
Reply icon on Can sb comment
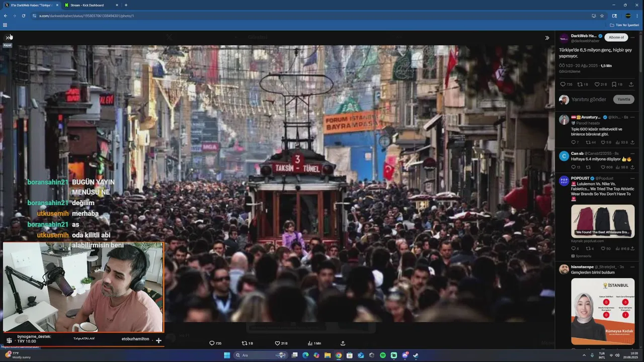pyautogui.click(x=573, y=167)
